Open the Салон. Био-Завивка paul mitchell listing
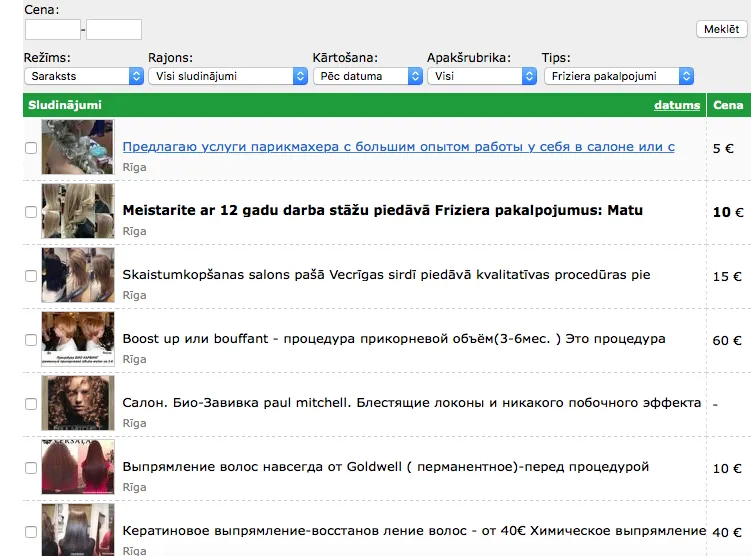The image size is (751, 556). [412, 402]
